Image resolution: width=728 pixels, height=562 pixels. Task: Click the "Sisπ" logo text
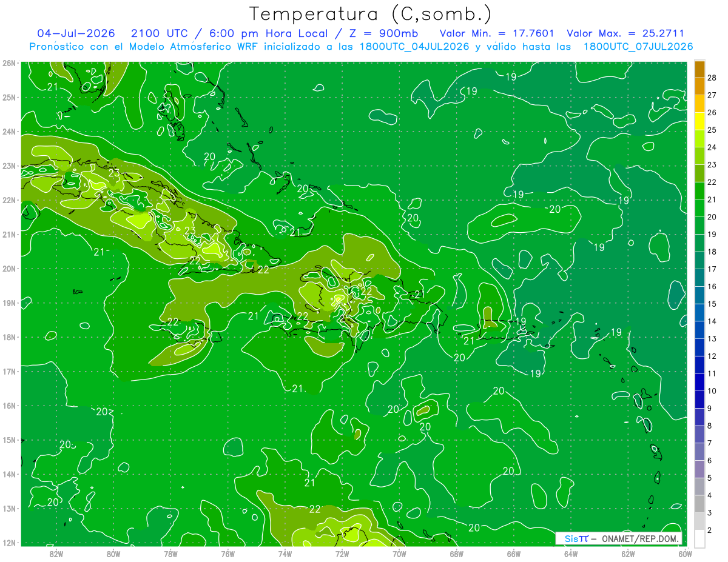[x=576, y=538]
